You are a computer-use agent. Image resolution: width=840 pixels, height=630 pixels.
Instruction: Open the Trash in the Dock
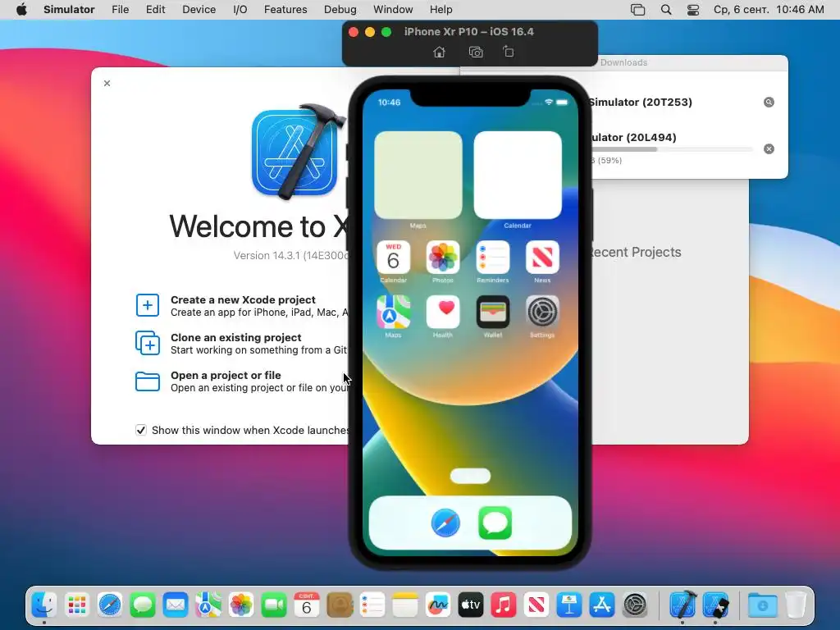click(796, 605)
